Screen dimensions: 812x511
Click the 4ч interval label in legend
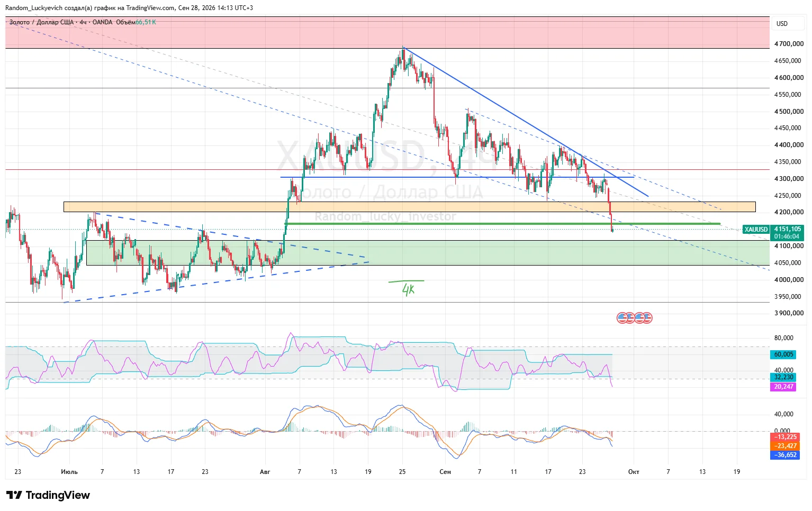point(83,22)
